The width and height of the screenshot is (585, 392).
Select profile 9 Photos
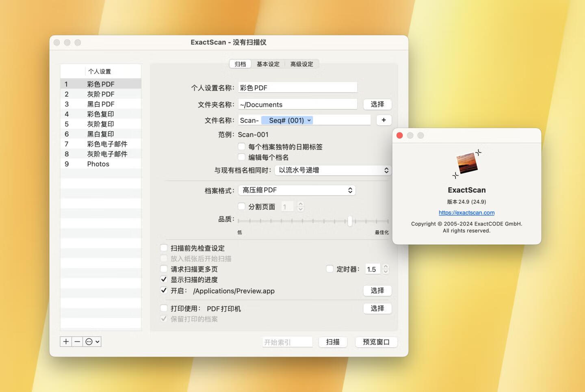pos(101,164)
